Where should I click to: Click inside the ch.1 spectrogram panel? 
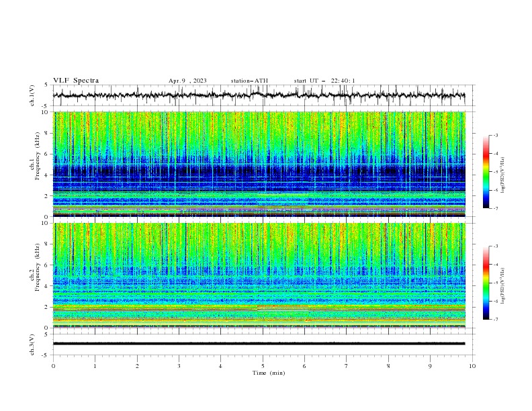pos(259,164)
